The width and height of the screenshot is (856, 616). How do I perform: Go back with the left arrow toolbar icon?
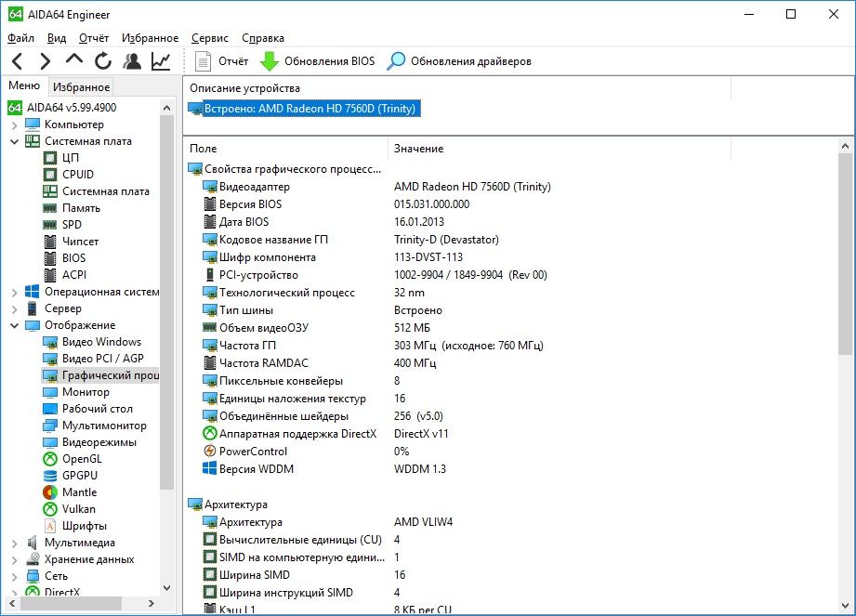click(x=18, y=61)
